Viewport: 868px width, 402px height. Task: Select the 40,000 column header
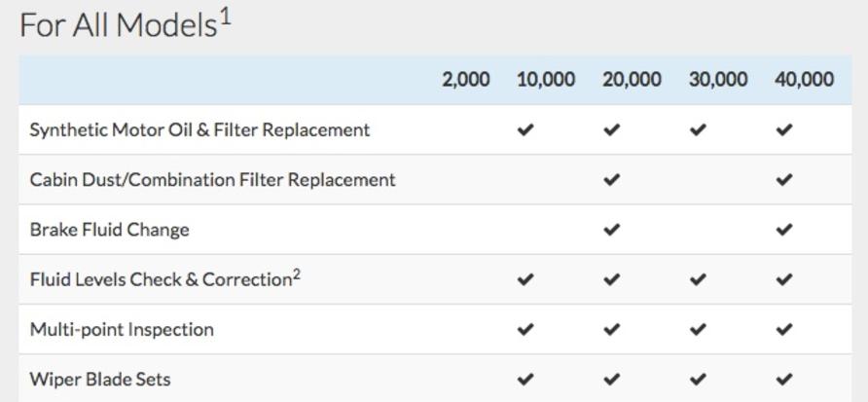(x=804, y=80)
